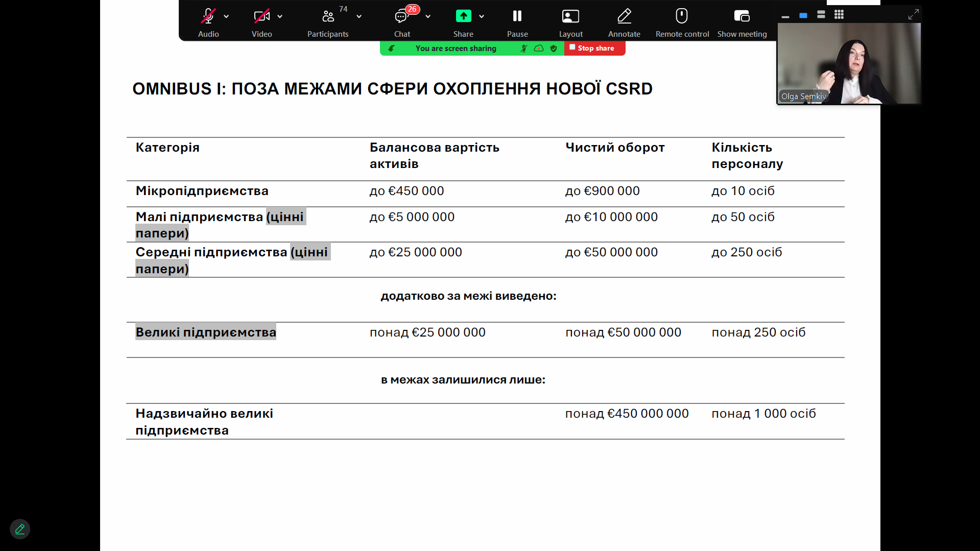This screenshot has height=551, width=980.
Task: Open the Participants panel
Action: 328,17
